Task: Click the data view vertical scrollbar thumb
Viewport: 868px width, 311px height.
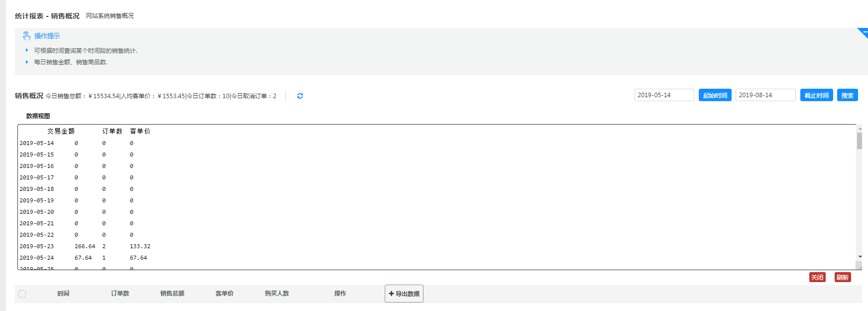Action: pyautogui.click(x=860, y=141)
